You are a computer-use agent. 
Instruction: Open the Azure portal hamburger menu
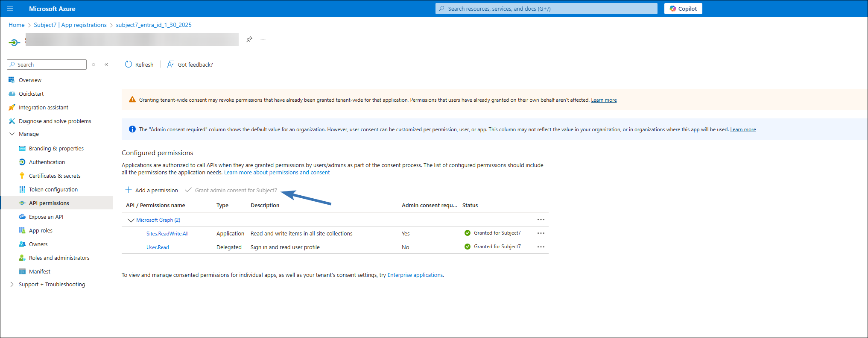[11, 9]
